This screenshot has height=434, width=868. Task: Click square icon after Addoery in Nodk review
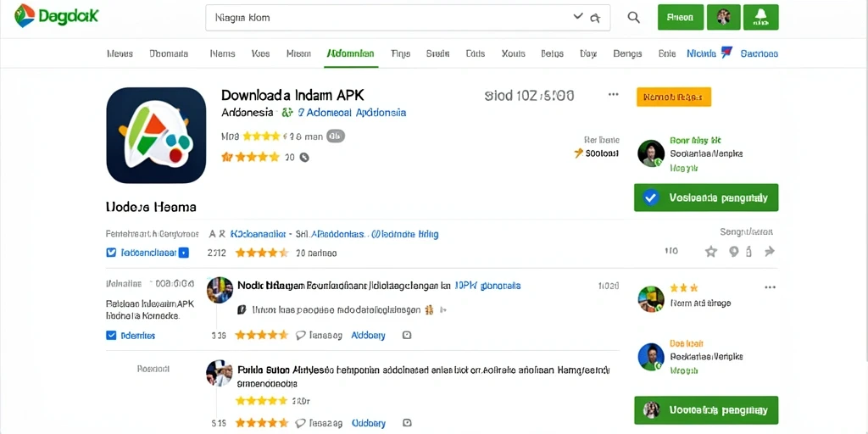click(407, 335)
